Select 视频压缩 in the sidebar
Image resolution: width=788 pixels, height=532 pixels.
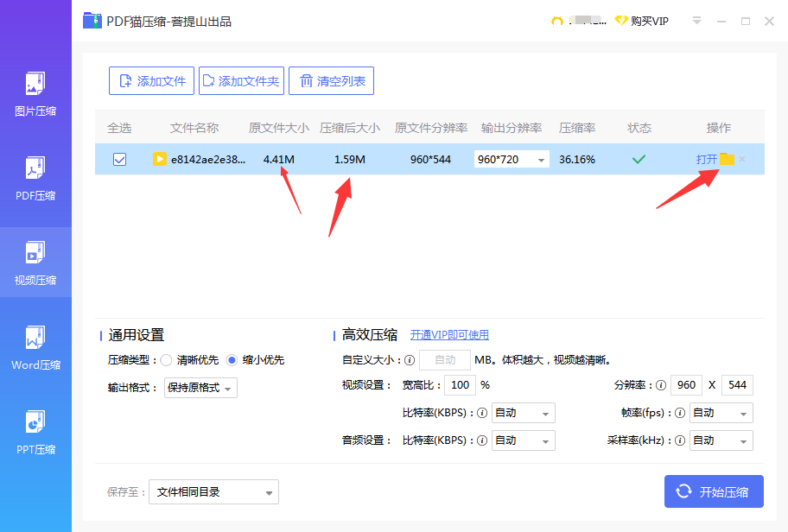click(35, 263)
